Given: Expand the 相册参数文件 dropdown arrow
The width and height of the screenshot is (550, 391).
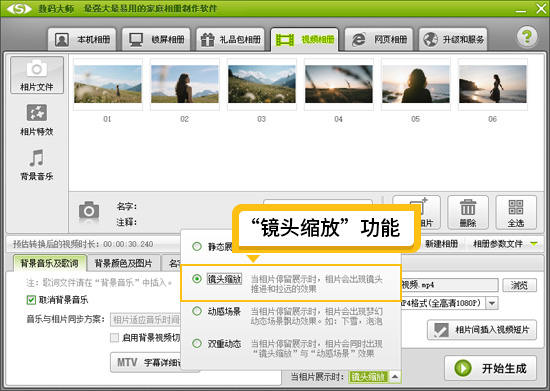Looking at the screenshot, I should 534,244.
